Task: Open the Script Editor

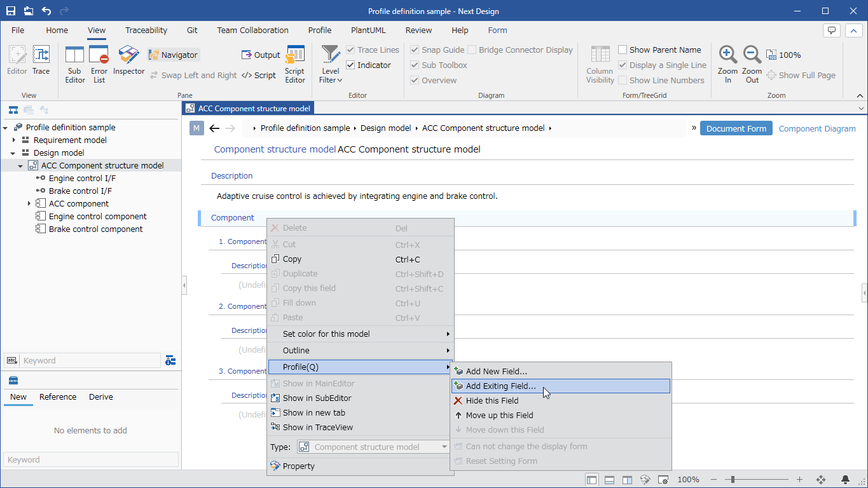Action: point(295,65)
